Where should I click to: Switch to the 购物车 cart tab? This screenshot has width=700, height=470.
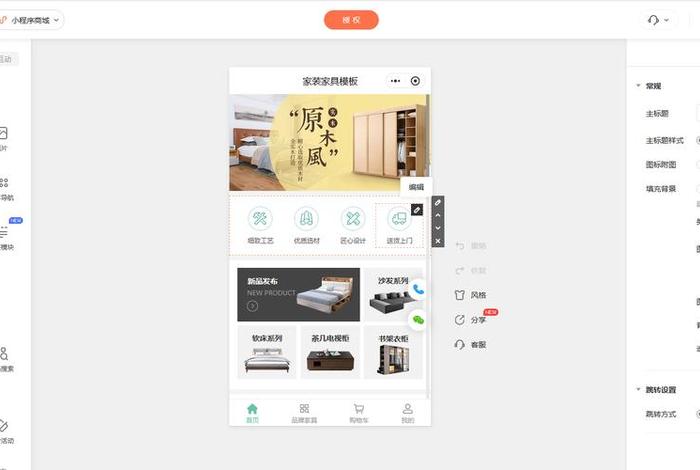tap(358, 413)
